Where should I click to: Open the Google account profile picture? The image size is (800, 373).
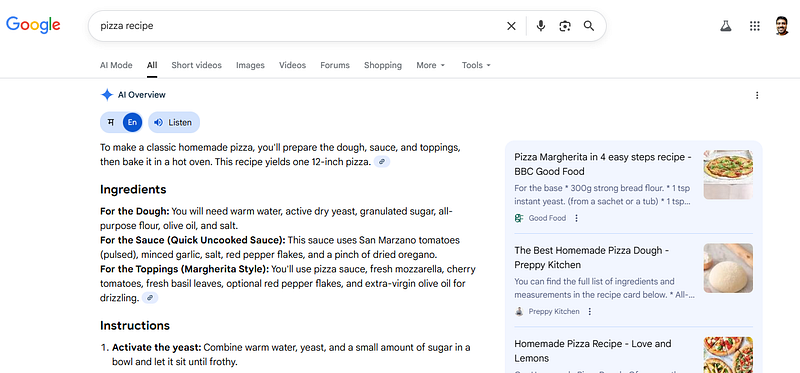click(782, 26)
